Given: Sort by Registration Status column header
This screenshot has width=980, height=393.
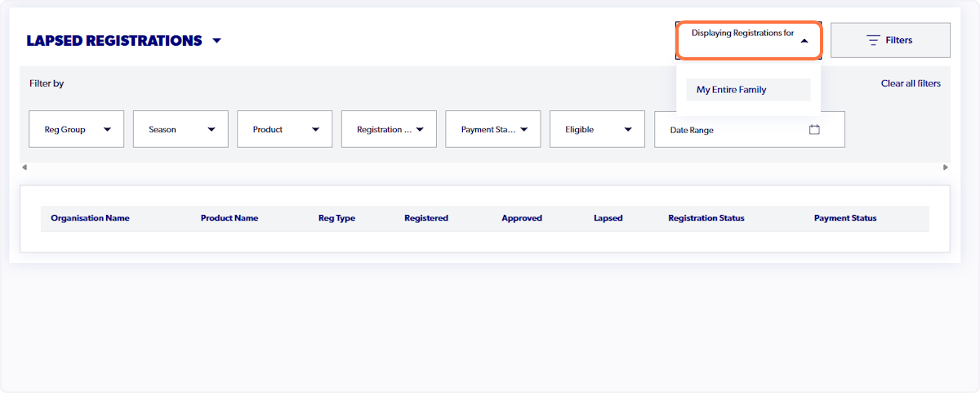Looking at the screenshot, I should (706, 218).
